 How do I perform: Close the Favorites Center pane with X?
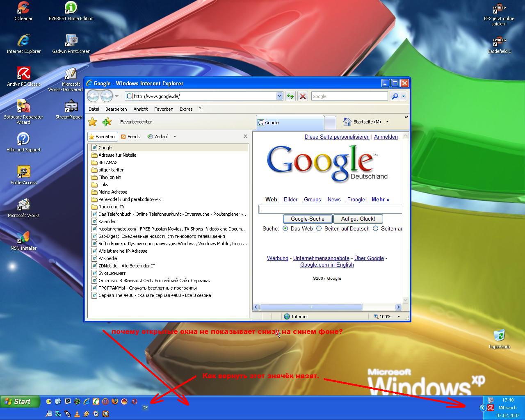pyautogui.click(x=245, y=136)
